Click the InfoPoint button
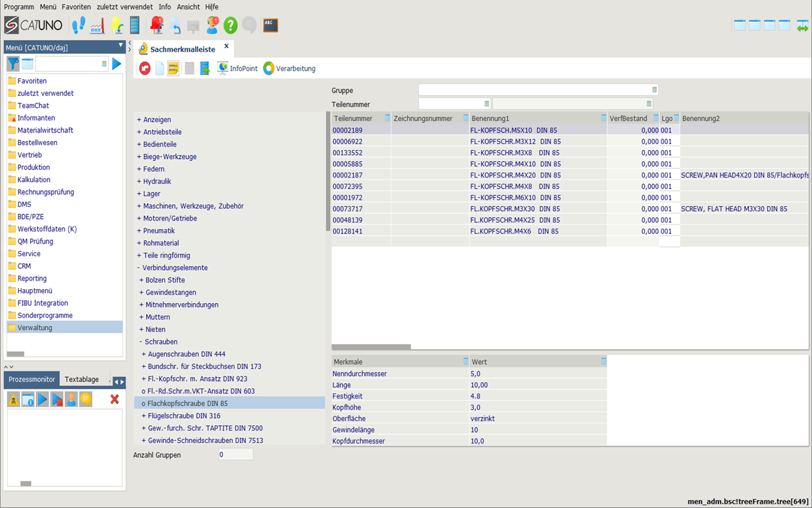The width and height of the screenshot is (812, 508). click(237, 69)
